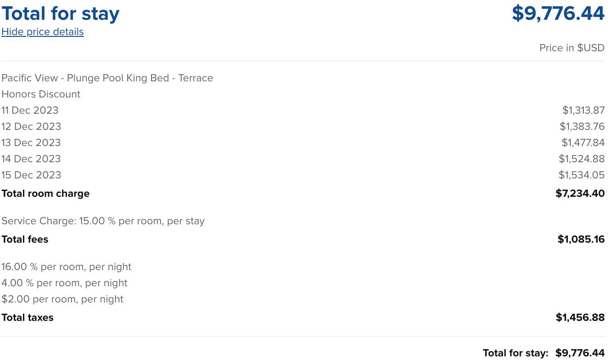Click the Total room charge label
The image size is (608, 364).
(x=45, y=194)
